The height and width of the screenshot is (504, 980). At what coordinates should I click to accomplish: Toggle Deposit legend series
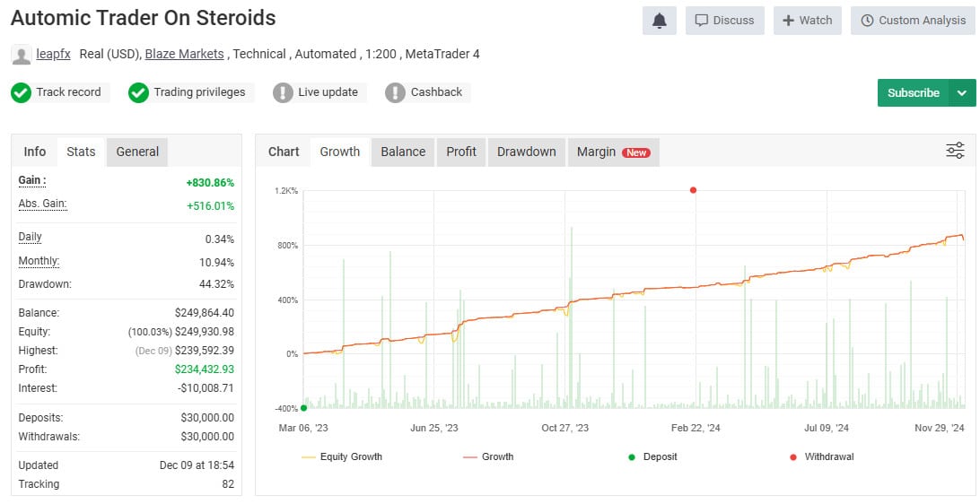[x=652, y=456]
